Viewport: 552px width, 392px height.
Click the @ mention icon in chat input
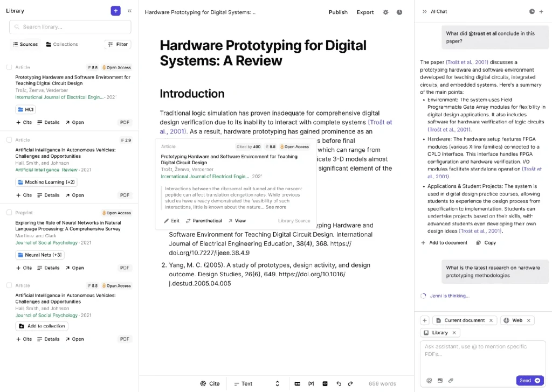[429, 380]
